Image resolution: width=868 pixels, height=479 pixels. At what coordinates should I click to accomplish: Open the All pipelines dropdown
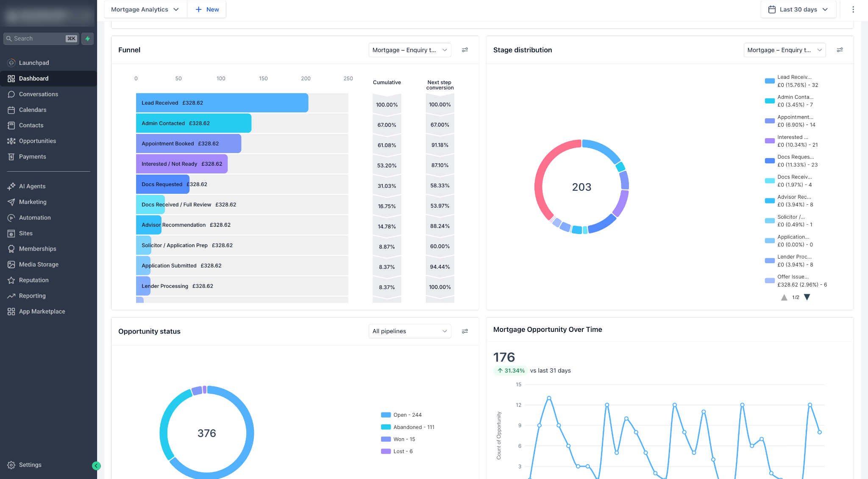[x=410, y=331]
